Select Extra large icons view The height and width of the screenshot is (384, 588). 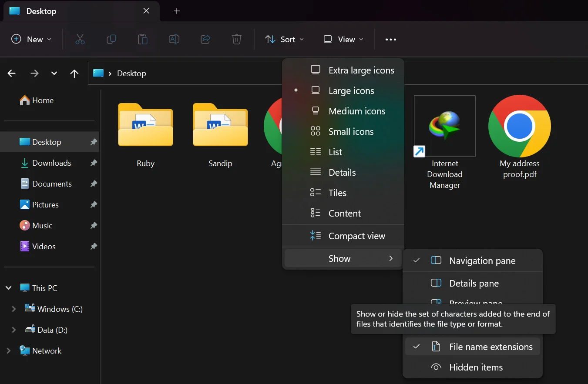pyautogui.click(x=343, y=70)
